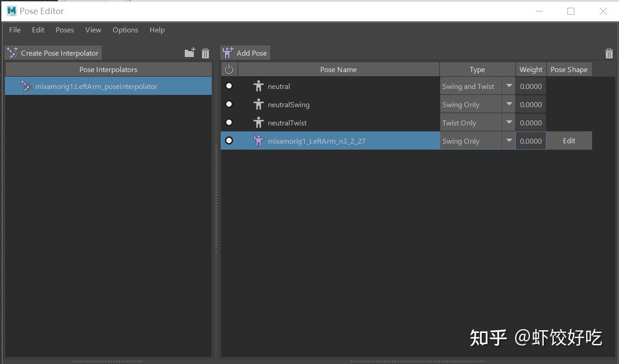Screen dimensions: 619x364
Task: Click the Type column header
Action: point(477,69)
